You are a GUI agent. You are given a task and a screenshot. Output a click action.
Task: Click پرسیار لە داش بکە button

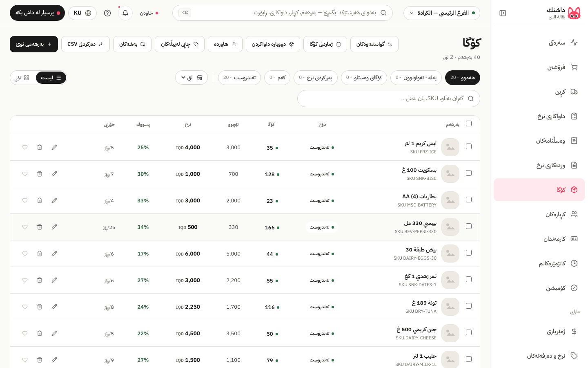click(37, 13)
